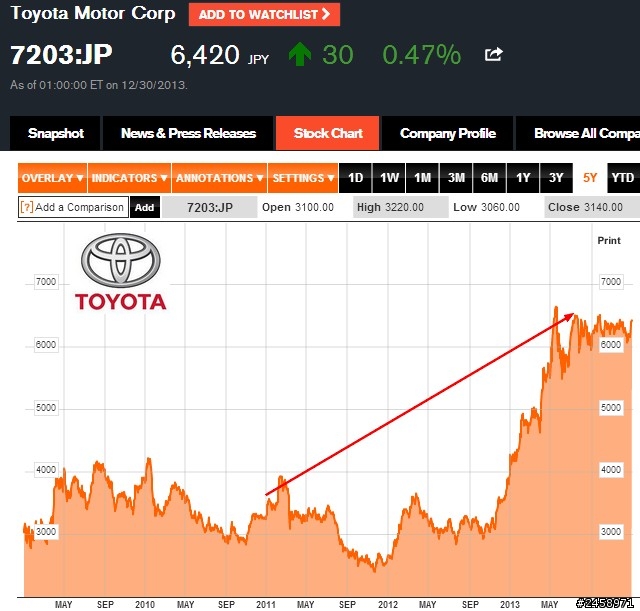Click the Open 3100.00 value
Screen dimensions: 640x611
298,207
